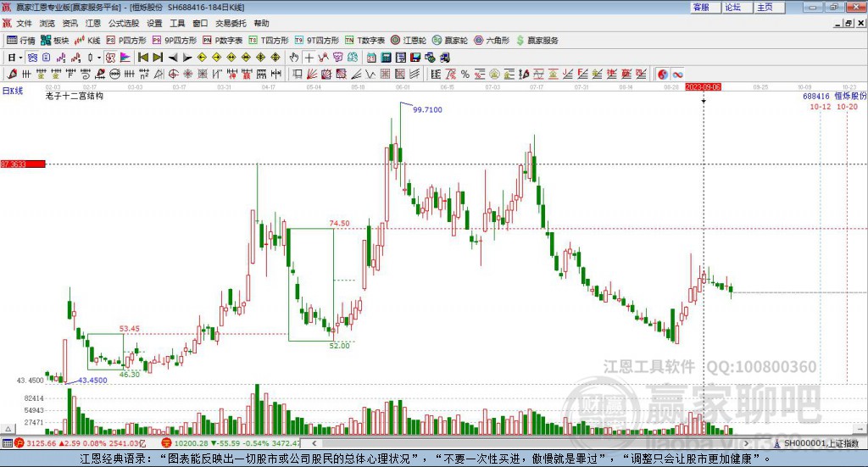Image resolution: width=868 pixels, height=467 pixels.
Task: Click the 43.4500 low price label
Action: [92, 381]
